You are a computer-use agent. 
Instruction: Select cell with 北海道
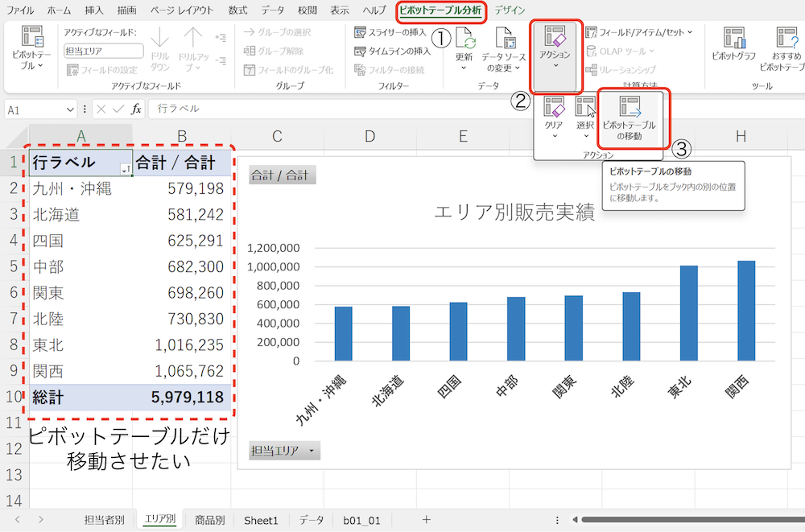click(81, 214)
